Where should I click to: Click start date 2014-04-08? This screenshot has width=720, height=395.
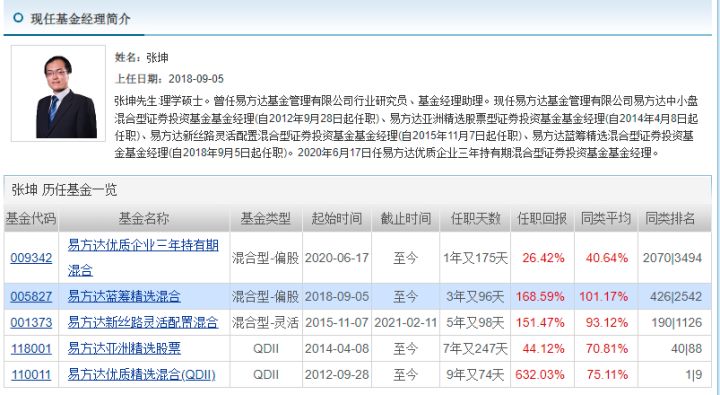tap(337, 349)
